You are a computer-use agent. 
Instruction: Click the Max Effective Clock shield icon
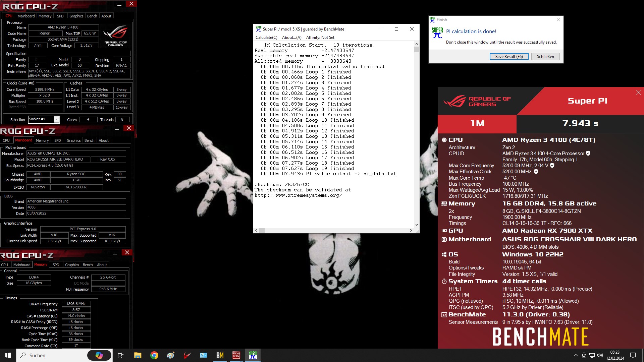coord(536,172)
